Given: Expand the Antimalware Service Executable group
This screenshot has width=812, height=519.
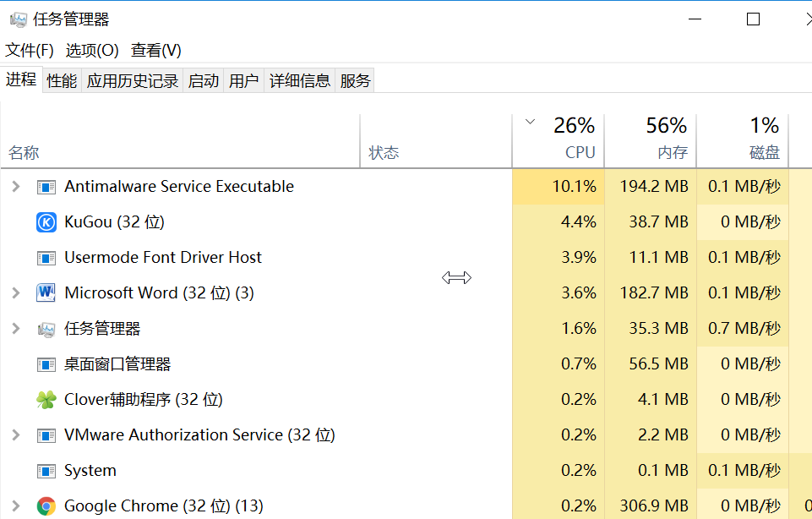Looking at the screenshot, I should [16, 187].
